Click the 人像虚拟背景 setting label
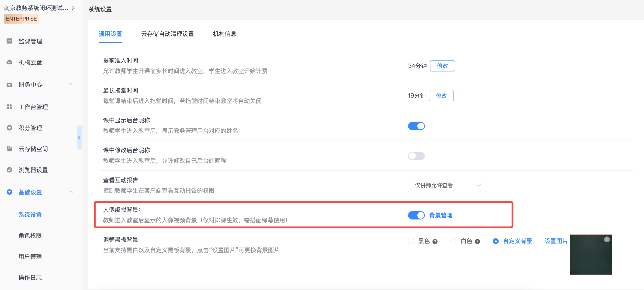 click(122, 210)
